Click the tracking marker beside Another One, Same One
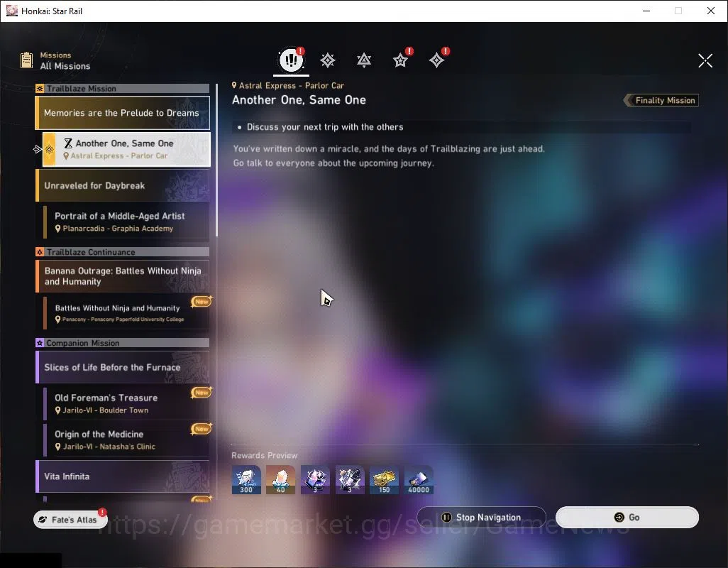This screenshot has width=728, height=568. point(38,149)
